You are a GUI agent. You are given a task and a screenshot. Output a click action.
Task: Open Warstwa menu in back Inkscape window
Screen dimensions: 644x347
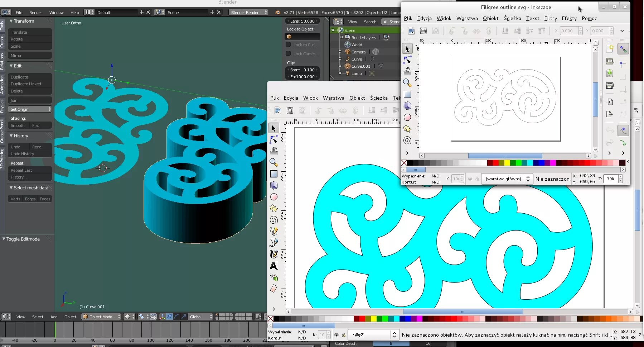pyautogui.click(x=333, y=98)
